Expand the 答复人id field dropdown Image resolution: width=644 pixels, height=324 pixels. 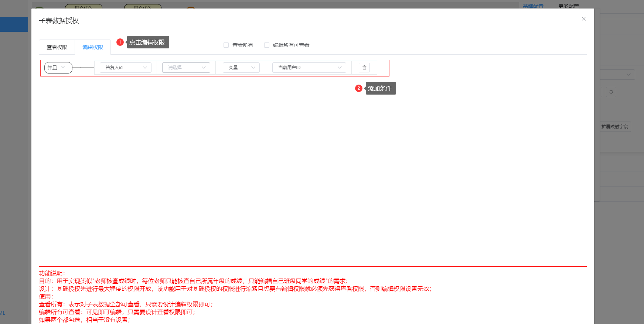click(126, 68)
